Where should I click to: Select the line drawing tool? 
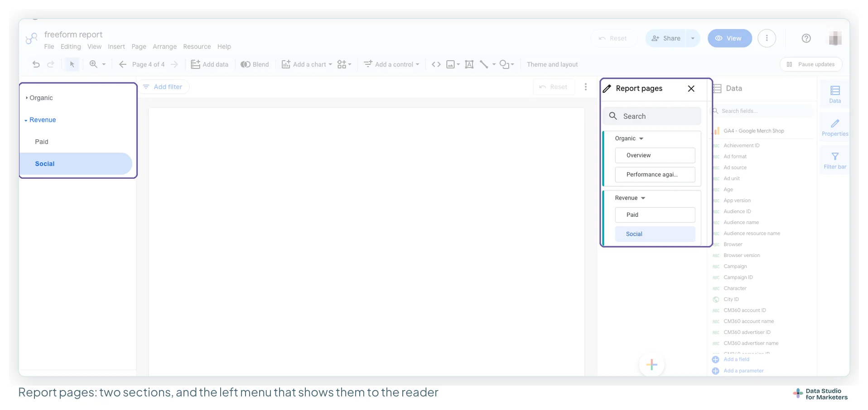coord(484,64)
